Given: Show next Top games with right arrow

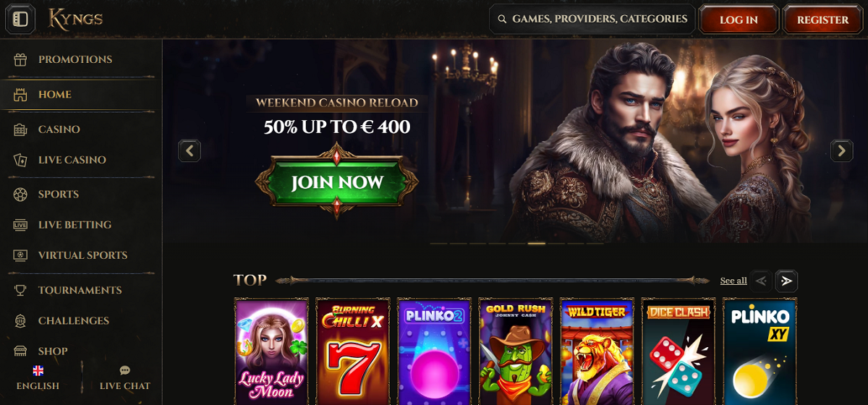Looking at the screenshot, I should (787, 281).
